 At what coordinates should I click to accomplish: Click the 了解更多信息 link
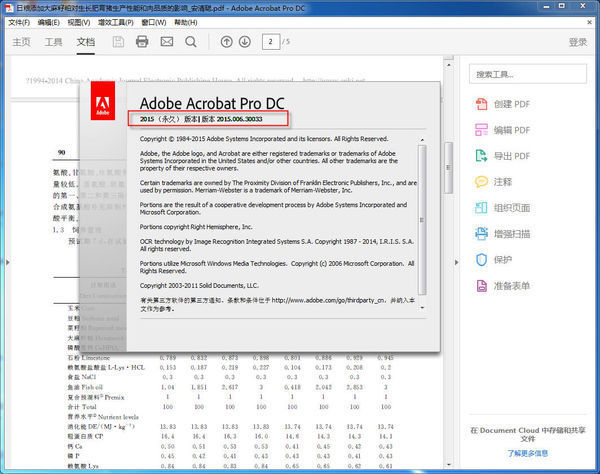528,453
